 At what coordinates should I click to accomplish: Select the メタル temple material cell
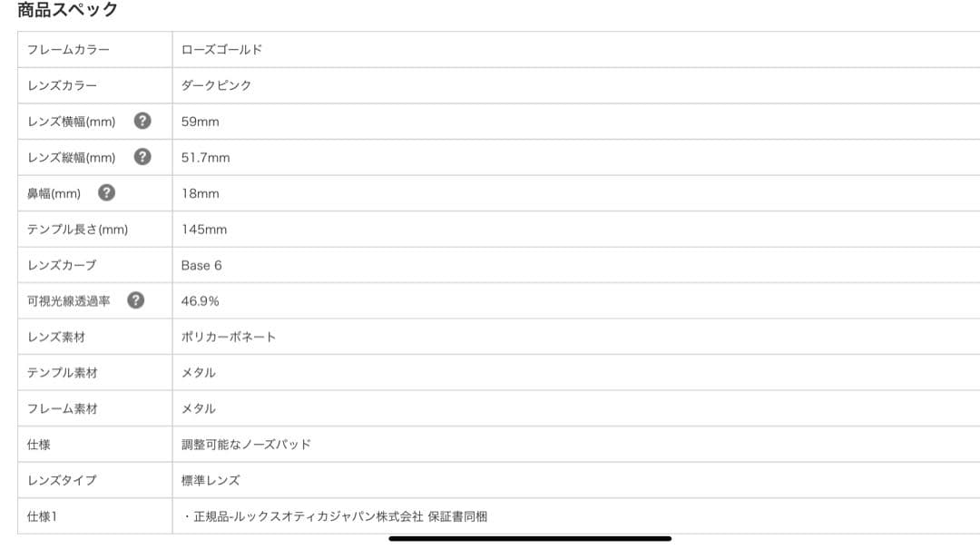pyautogui.click(x=201, y=372)
